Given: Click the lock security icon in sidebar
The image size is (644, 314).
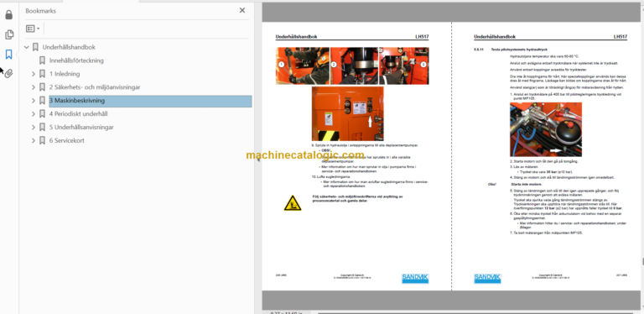Looking at the screenshot, I should tap(8, 15).
